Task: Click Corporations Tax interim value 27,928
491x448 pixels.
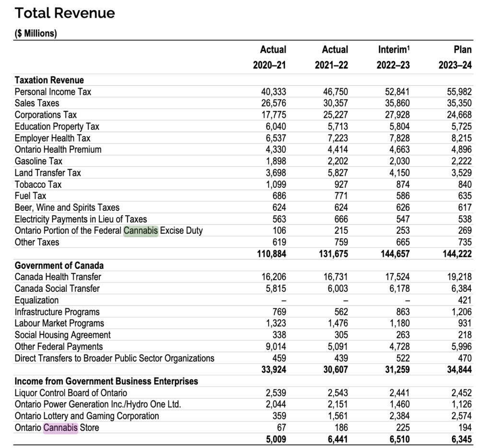Action: (397, 115)
